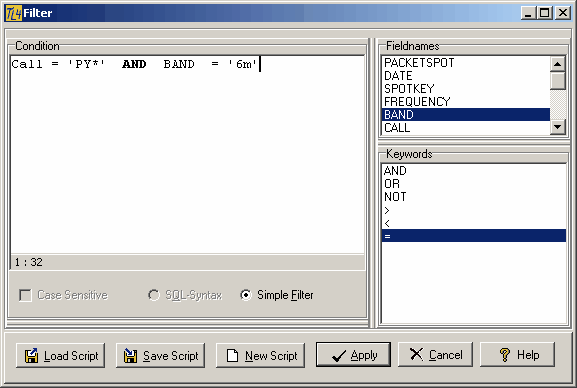The height and width of the screenshot is (388, 577).
Task: Click the Save Script button label
Action: click(171, 356)
